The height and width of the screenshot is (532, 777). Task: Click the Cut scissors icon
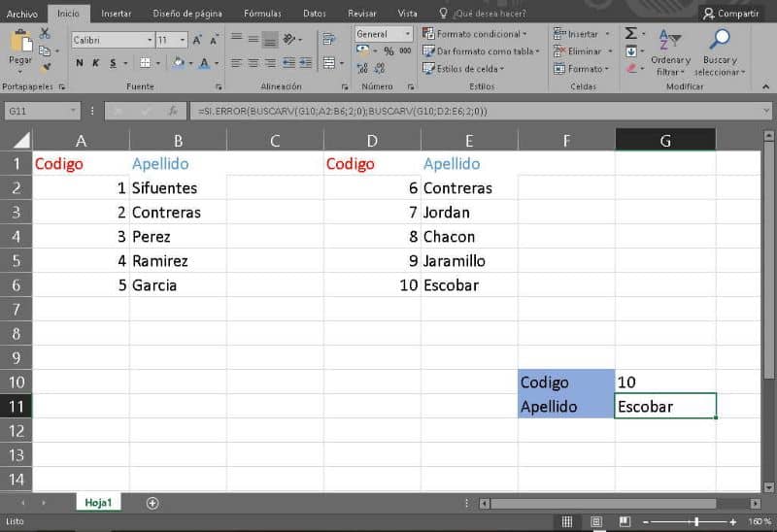point(45,33)
